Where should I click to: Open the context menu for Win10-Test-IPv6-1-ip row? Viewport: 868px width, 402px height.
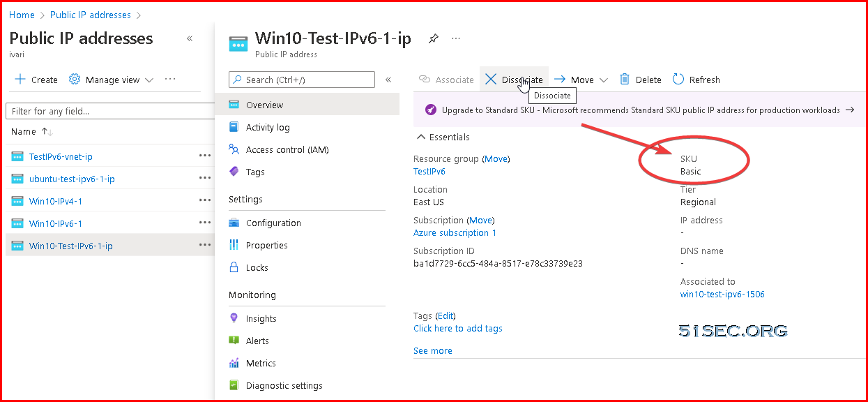pyautogui.click(x=204, y=246)
